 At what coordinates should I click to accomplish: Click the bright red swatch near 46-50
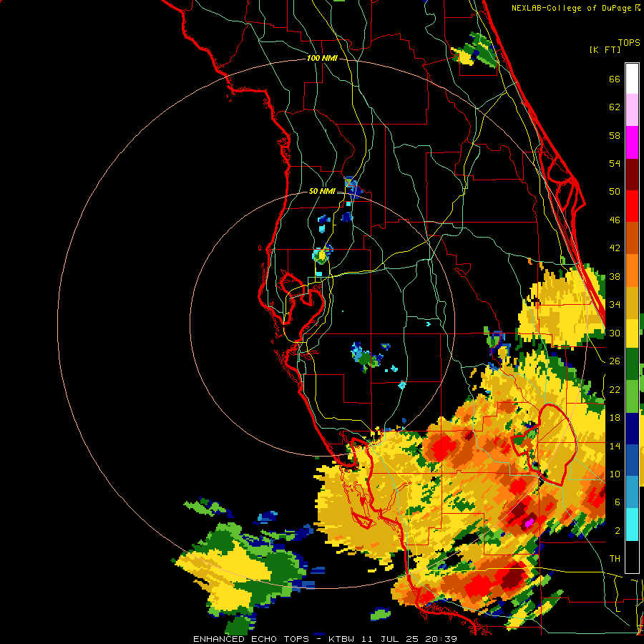click(x=632, y=206)
